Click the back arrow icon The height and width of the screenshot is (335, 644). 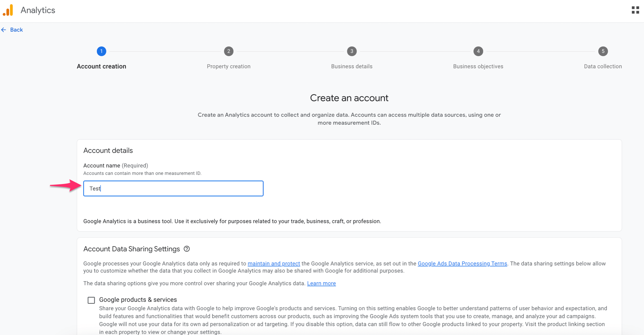click(4, 30)
